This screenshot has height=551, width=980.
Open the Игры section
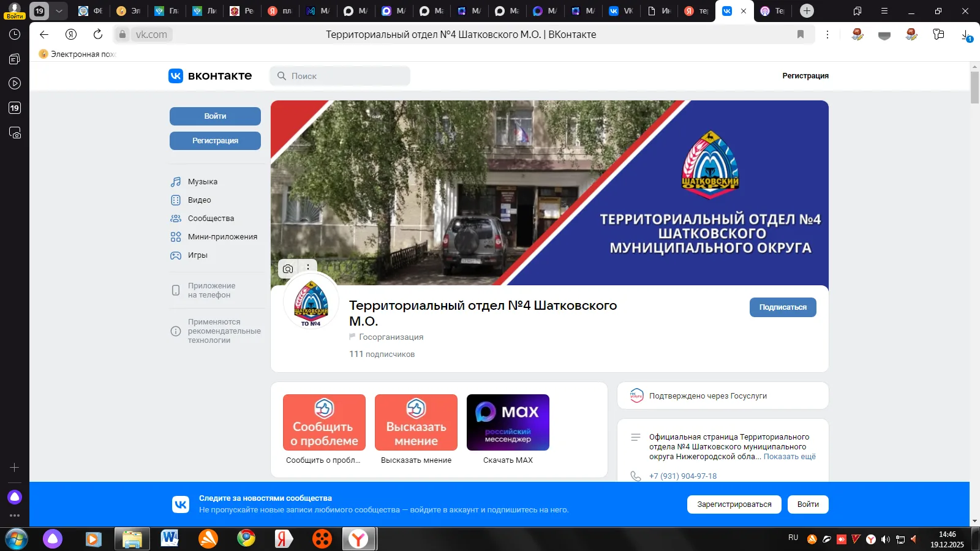tap(197, 255)
